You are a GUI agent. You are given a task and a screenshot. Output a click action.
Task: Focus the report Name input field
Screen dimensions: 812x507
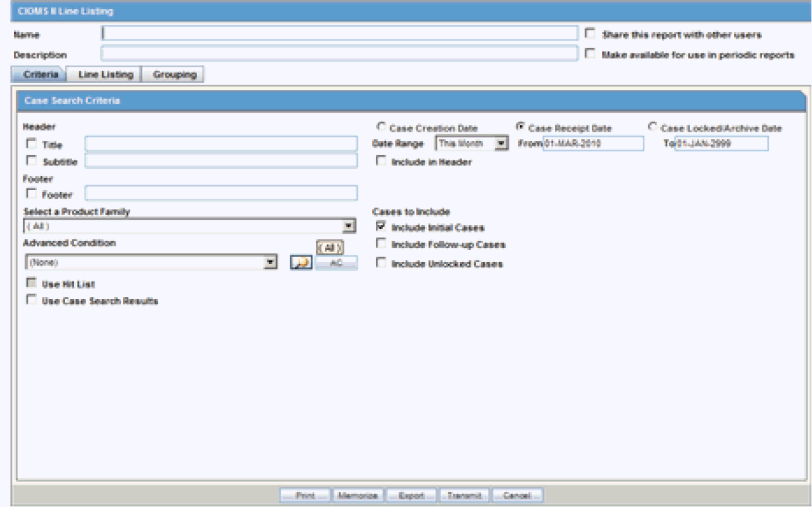point(340,33)
